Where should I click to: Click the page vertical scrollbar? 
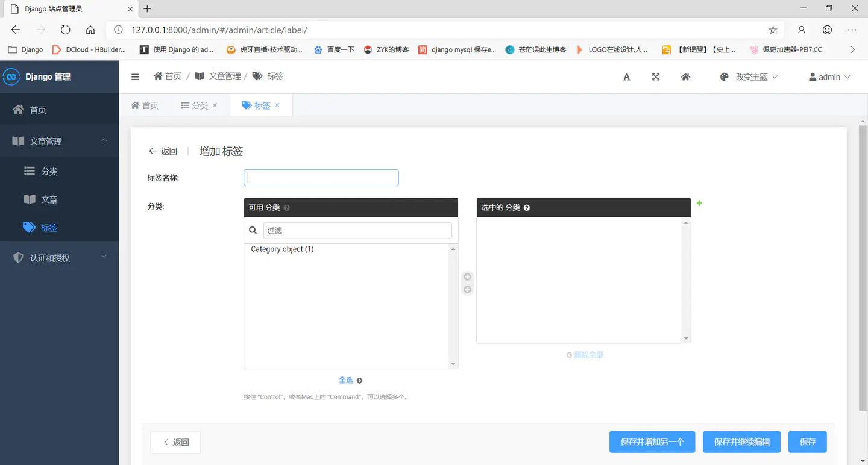(x=863, y=268)
